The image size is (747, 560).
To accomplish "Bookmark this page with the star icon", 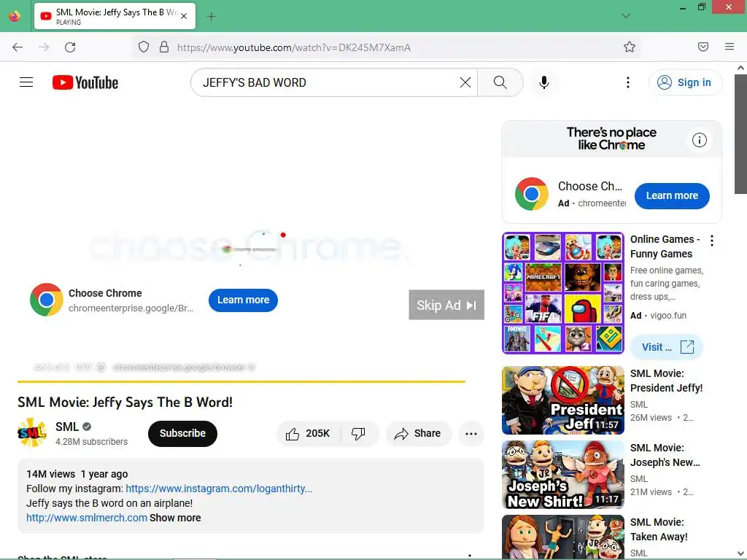I will (630, 47).
